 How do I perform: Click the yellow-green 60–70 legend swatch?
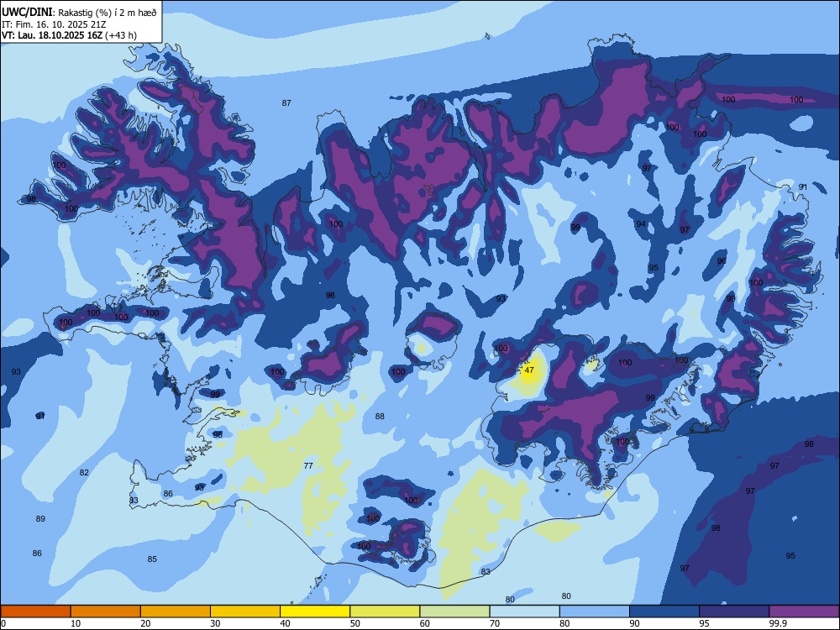(x=454, y=612)
